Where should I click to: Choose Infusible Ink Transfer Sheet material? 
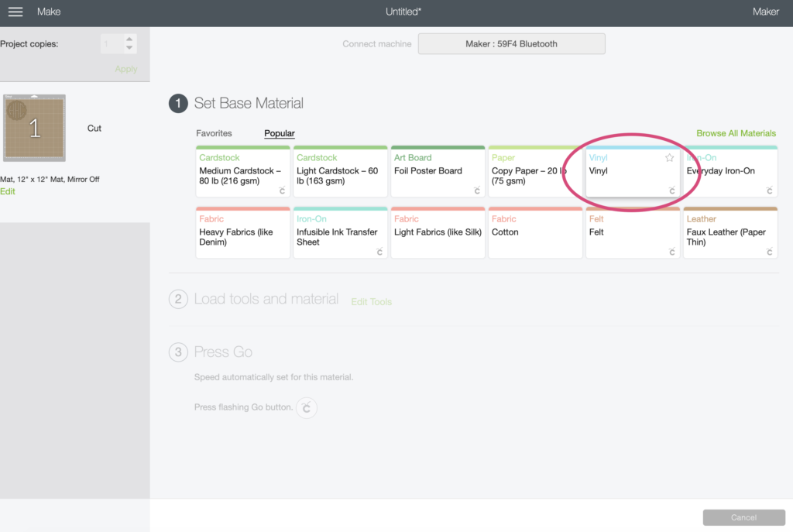coord(341,232)
